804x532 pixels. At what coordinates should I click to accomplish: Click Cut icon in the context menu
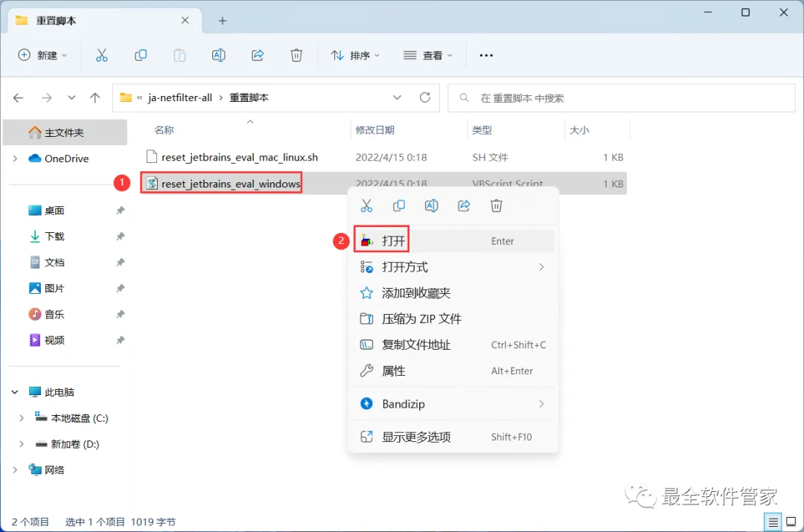pos(366,206)
